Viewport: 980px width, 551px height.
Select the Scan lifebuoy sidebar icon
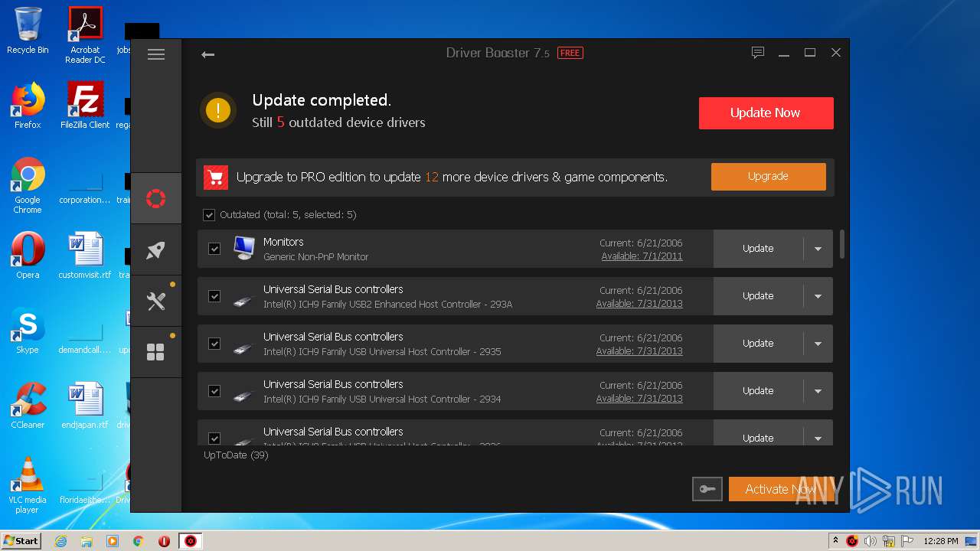(x=156, y=199)
